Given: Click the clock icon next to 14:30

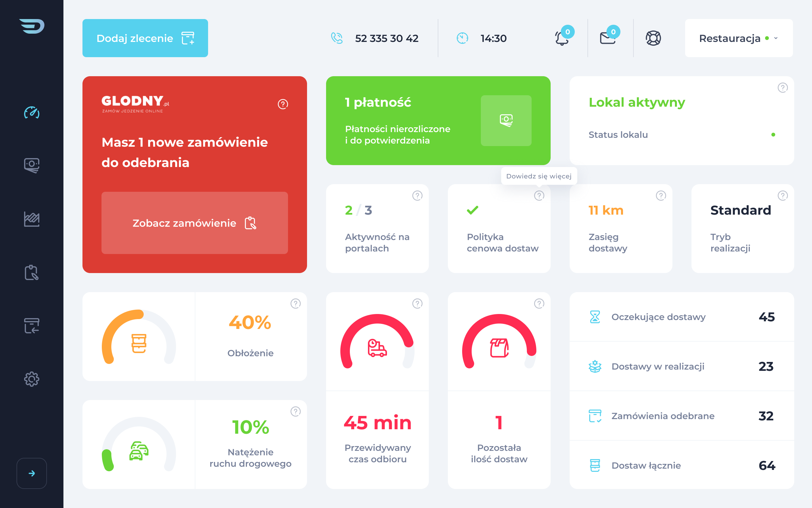Looking at the screenshot, I should 462,38.
